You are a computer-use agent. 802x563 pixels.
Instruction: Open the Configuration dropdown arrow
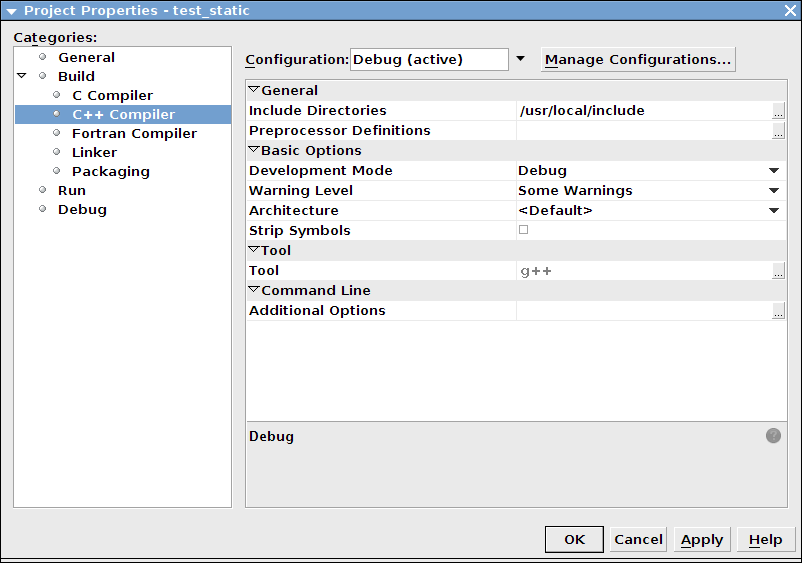tap(520, 59)
